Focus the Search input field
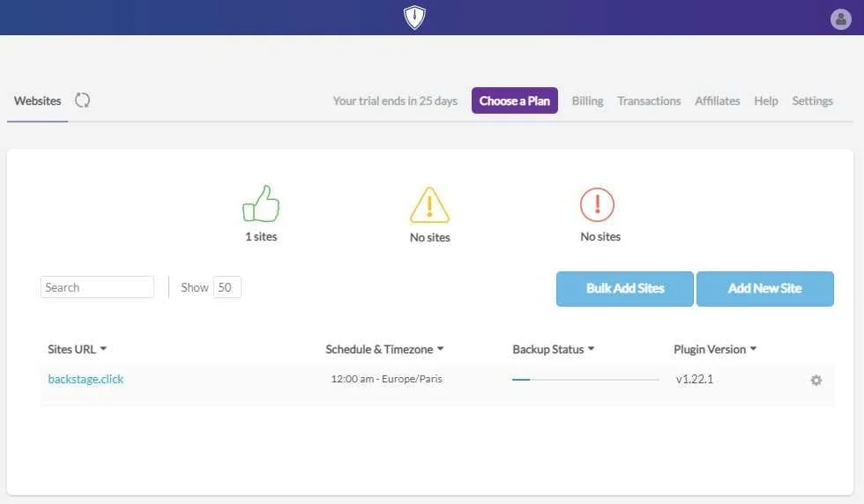Screen dimensions: 864x504 point(97,287)
